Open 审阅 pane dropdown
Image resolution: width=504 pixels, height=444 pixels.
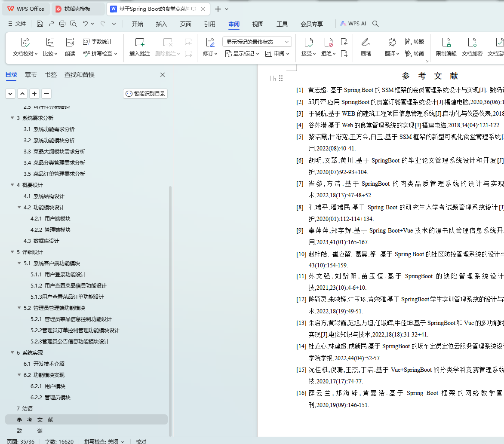coord(277,54)
